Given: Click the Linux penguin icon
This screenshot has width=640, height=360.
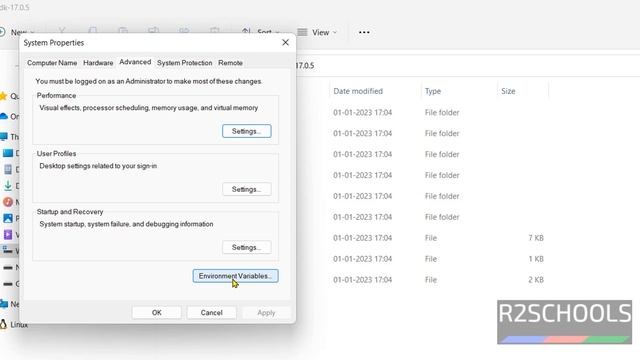Looking at the screenshot, I should (3, 324).
